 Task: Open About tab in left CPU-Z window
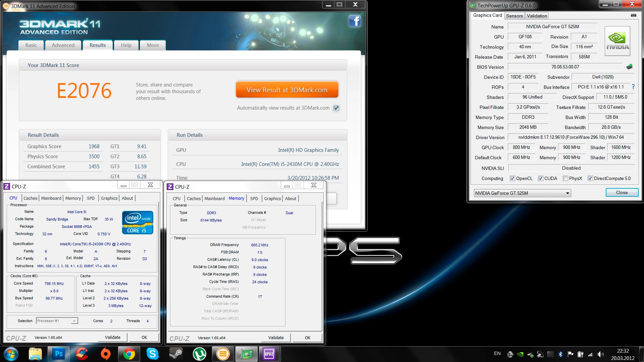(x=127, y=198)
